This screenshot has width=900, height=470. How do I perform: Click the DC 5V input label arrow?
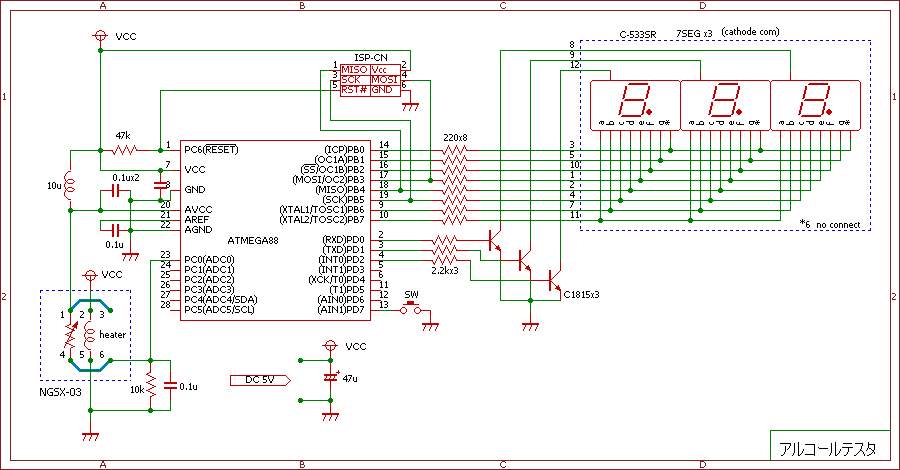click(260, 380)
